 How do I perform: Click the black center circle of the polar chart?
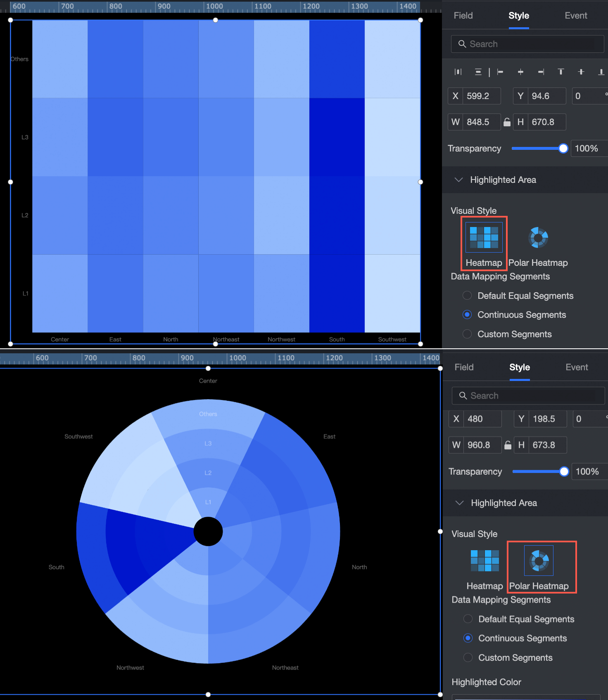pyautogui.click(x=208, y=532)
